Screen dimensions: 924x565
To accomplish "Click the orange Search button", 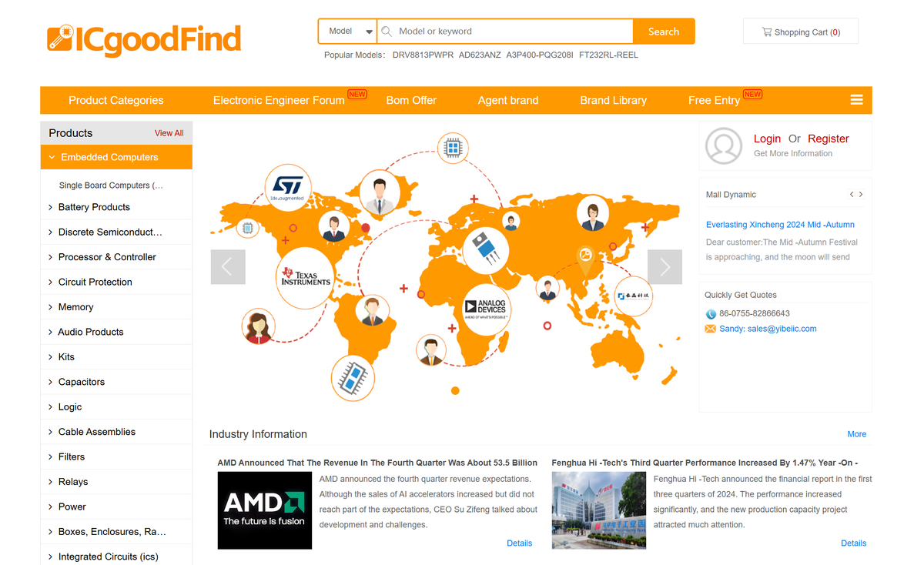I will point(664,32).
